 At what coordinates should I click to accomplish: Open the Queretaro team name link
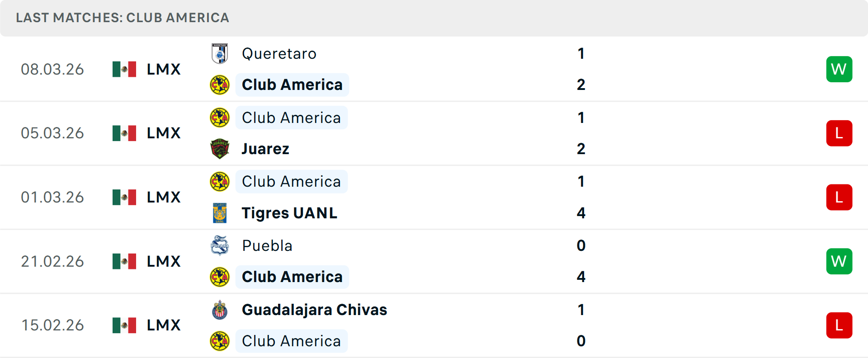point(279,53)
